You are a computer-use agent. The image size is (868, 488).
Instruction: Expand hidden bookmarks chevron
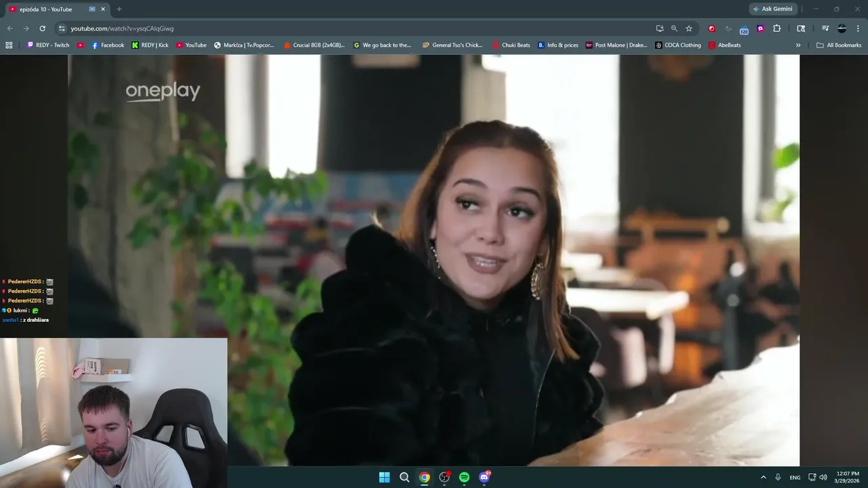pos(798,45)
